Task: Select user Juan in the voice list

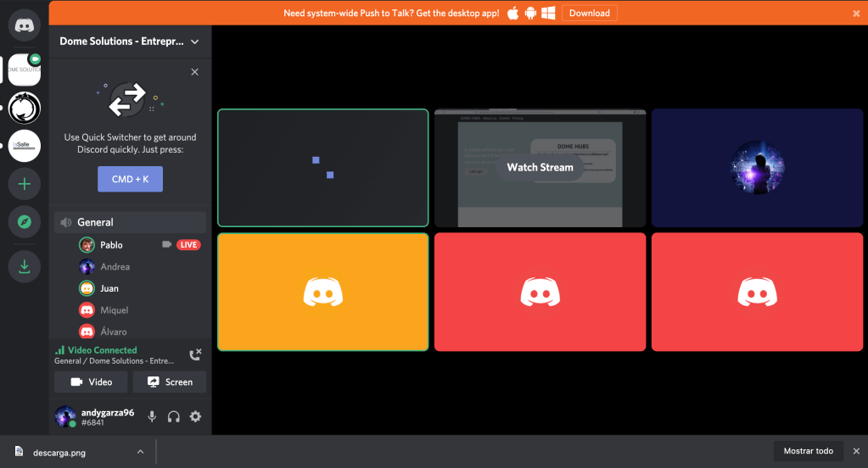Action: pos(109,288)
